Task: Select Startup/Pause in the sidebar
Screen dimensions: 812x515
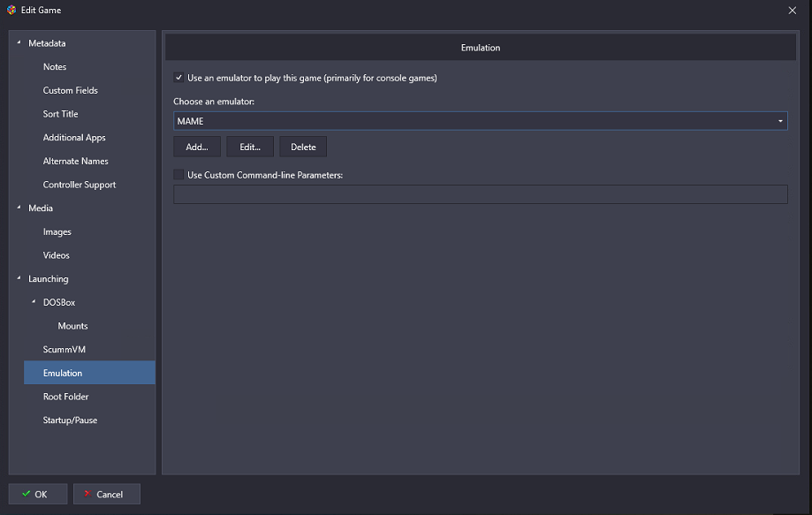Action: click(70, 420)
